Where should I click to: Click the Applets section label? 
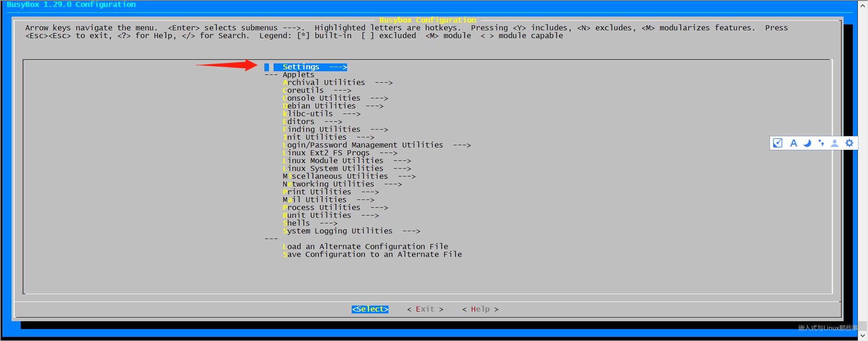(x=298, y=75)
